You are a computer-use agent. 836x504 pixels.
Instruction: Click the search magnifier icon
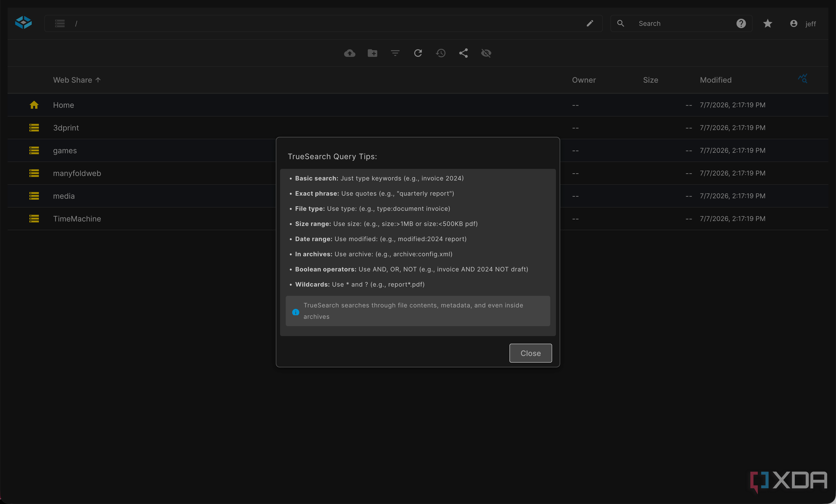pyautogui.click(x=620, y=23)
